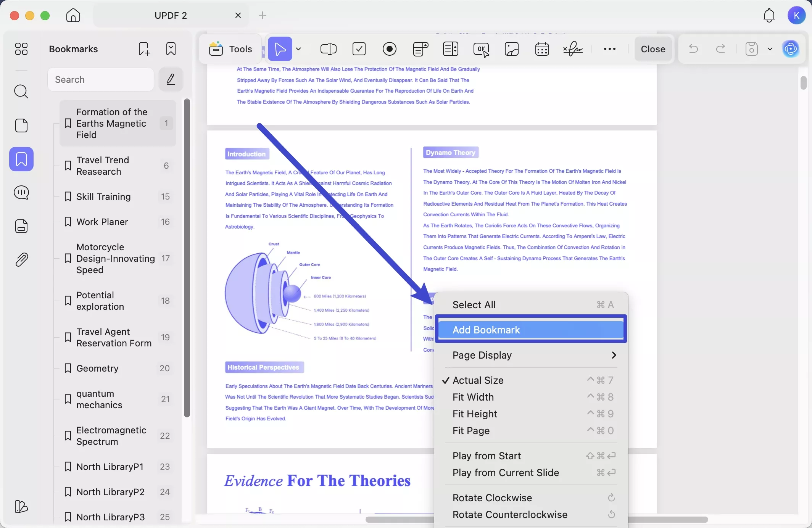
Task: Select the radio button form tool
Action: (x=389, y=49)
